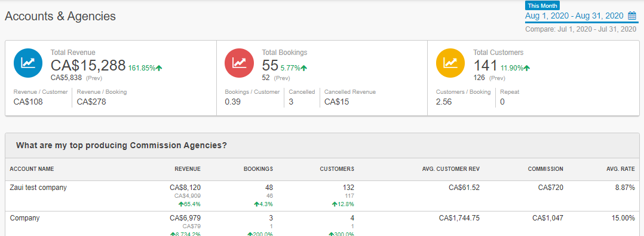This screenshot has height=236, width=644.
Task: Click the yellow Total Customers chart icon
Action: click(x=450, y=63)
